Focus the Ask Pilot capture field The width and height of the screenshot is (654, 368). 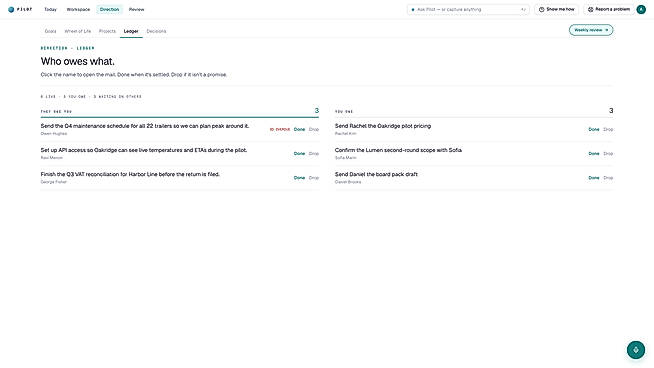point(468,9)
